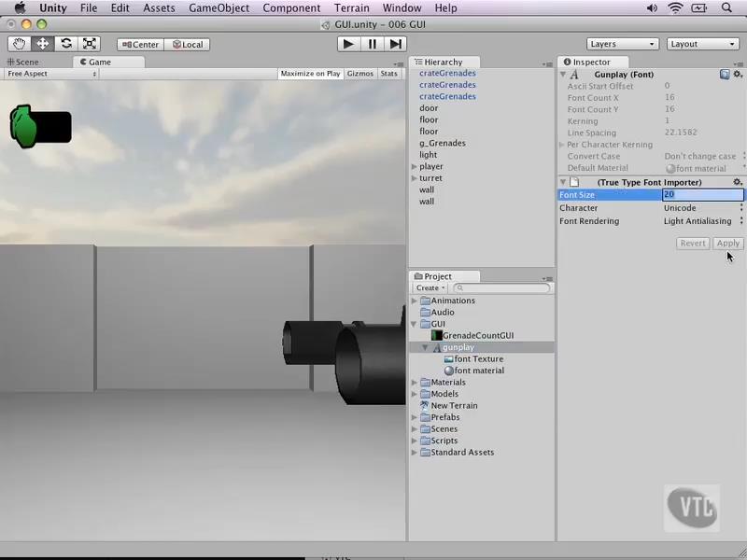Expand the Materials folder
The width and height of the screenshot is (747, 560).
pos(414,382)
